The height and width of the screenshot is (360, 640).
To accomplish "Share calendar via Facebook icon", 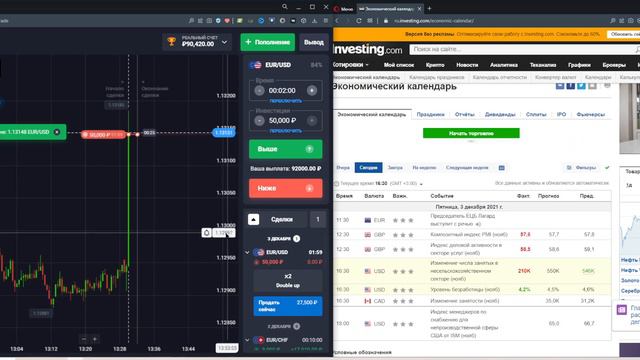I will pyautogui.click(x=571, y=85).
